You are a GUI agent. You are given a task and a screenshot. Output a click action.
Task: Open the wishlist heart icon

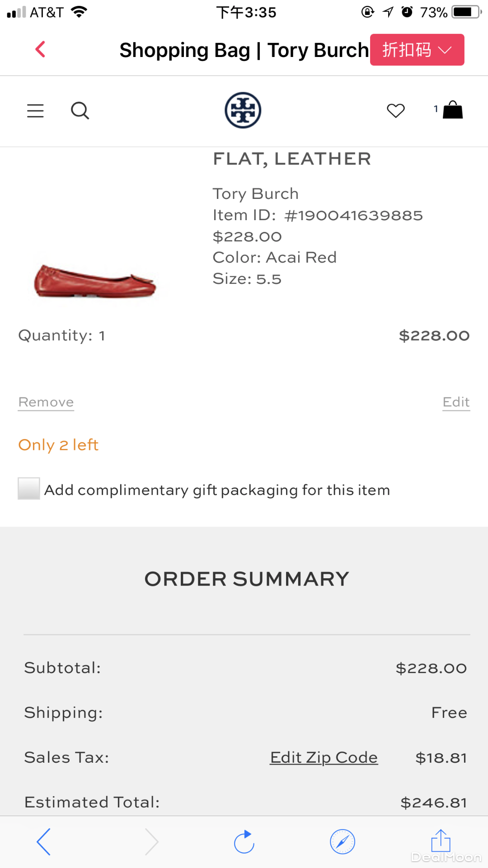coord(396,111)
